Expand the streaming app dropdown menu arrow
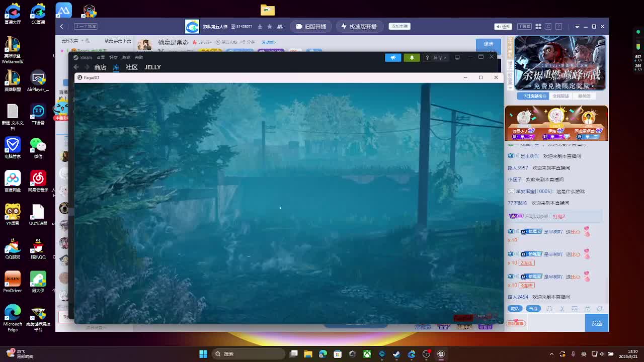 tap(577, 27)
